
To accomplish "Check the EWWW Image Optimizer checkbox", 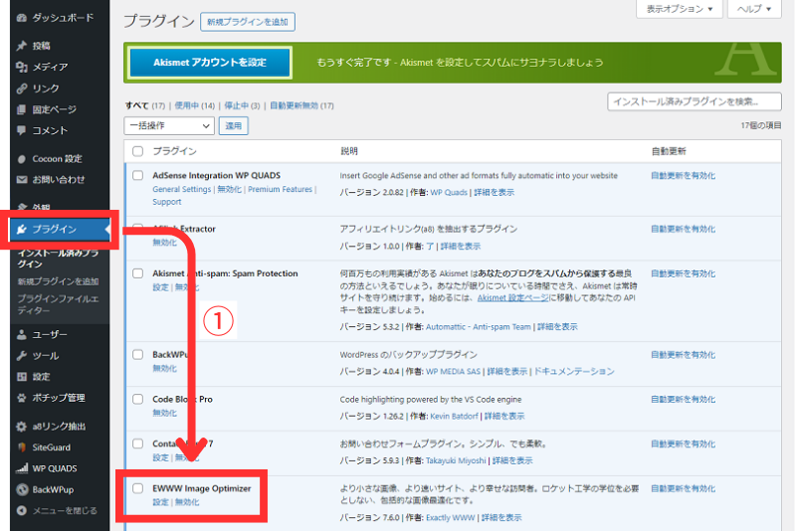I will click(x=137, y=488).
